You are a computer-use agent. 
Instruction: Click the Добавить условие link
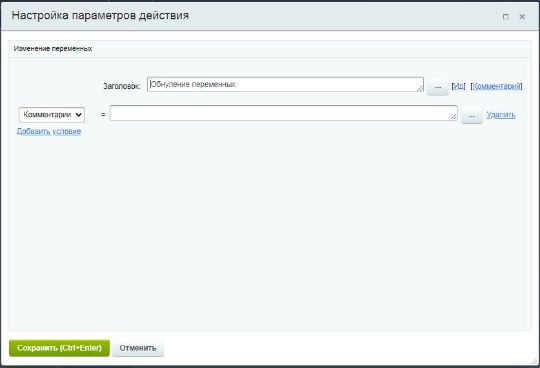click(x=49, y=131)
